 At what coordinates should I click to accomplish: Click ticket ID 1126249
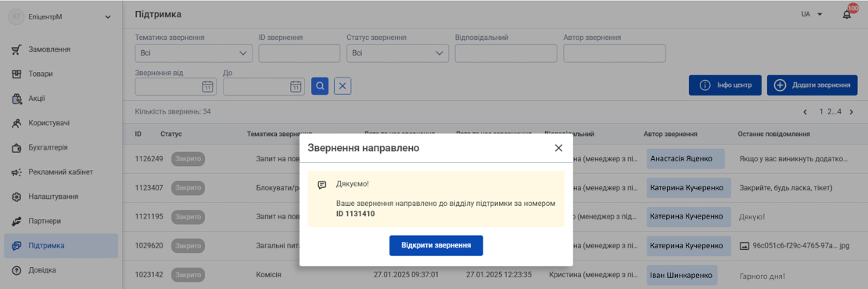pos(149,159)
